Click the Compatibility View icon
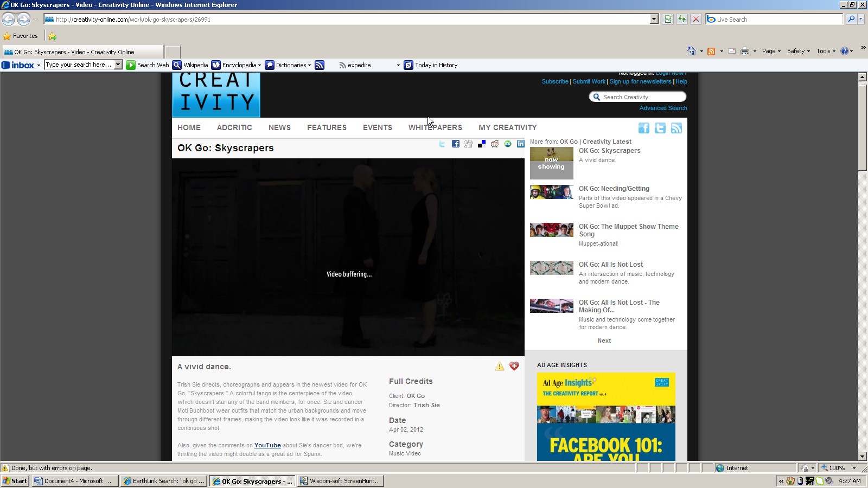868x488 pixels. [x=668, y=20]
